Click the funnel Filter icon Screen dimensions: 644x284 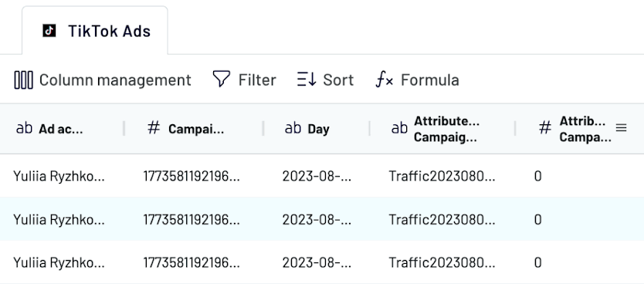coord(222,79)
